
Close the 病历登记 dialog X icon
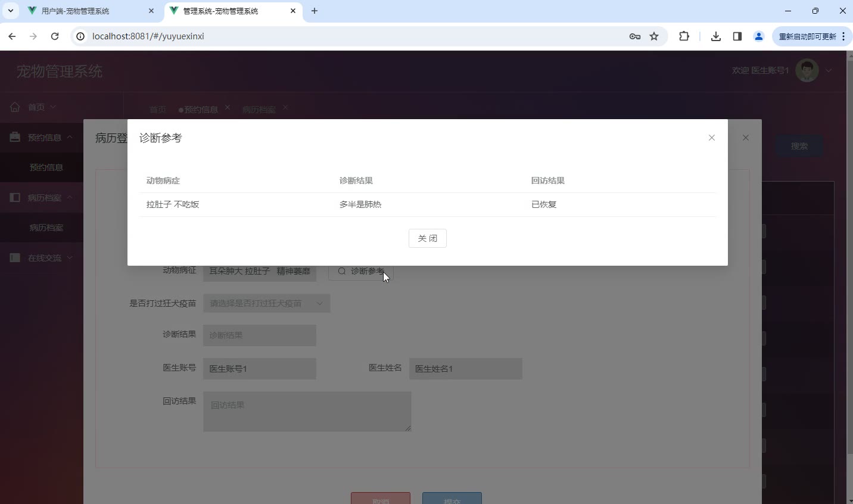(746, 138)
